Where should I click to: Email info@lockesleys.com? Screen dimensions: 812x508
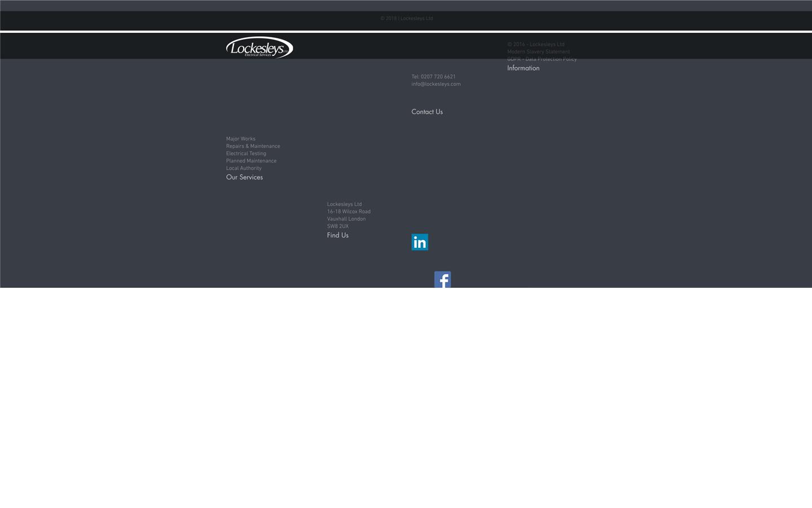[x=435, y=84]
